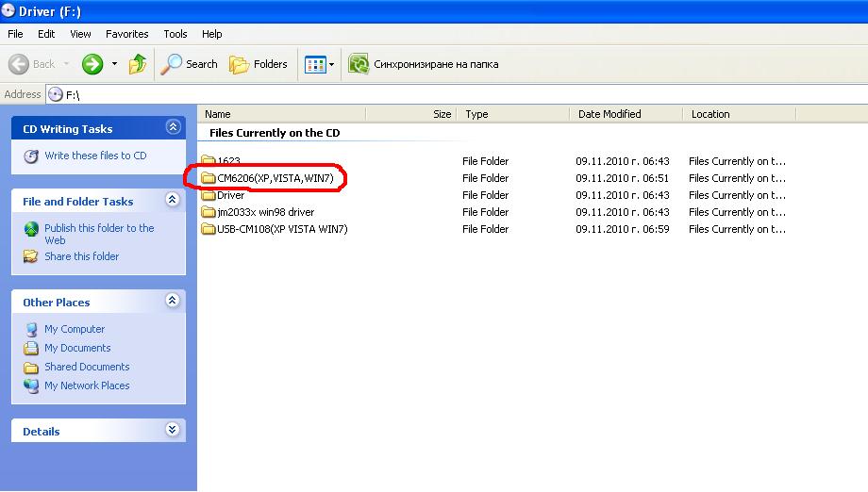Select the USB-CM108(XP VISTA WIN7) name text
Screen dimensions: 868x492
click(282, 229)
